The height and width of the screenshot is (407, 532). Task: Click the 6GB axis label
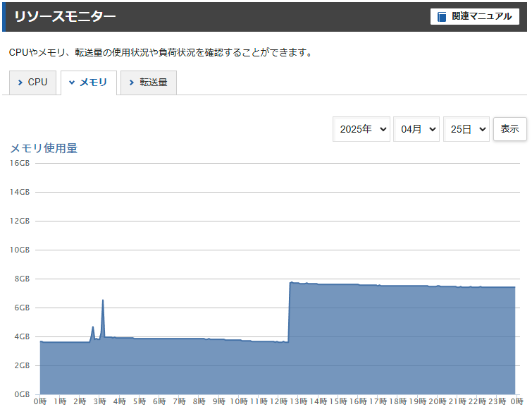coord(22,308)
